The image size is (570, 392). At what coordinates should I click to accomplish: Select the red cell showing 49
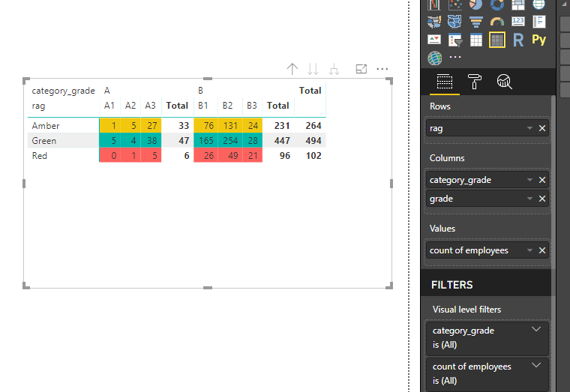coord(230,155)
